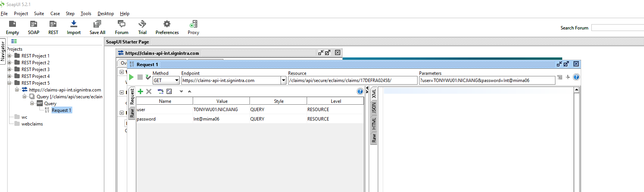The height and width of the screenshot is (192, 644).
Task: Open the Help menu
Action: click(125, 14)
